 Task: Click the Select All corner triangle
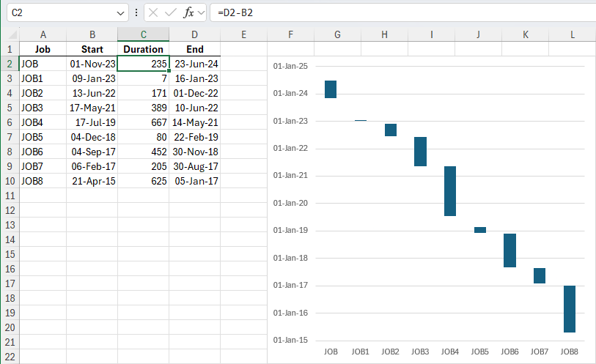pos(12,34)
